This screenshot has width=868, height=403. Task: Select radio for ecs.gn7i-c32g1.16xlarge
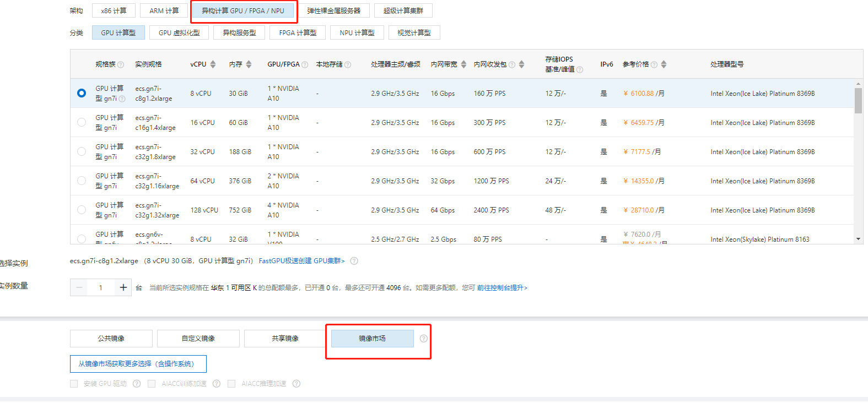[82, 181]
